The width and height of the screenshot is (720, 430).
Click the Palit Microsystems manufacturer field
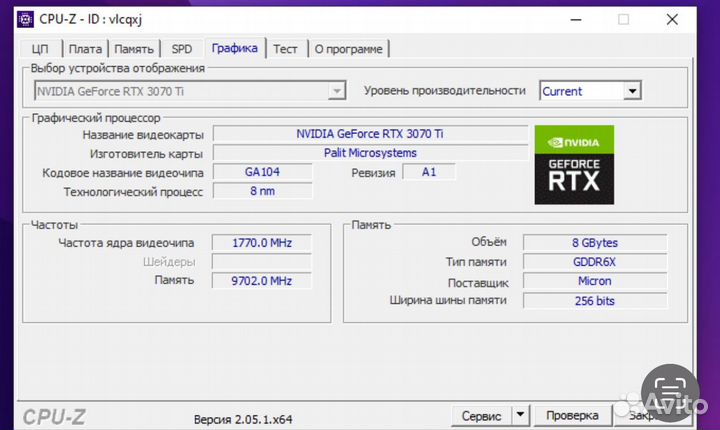(x=370, y=153)
